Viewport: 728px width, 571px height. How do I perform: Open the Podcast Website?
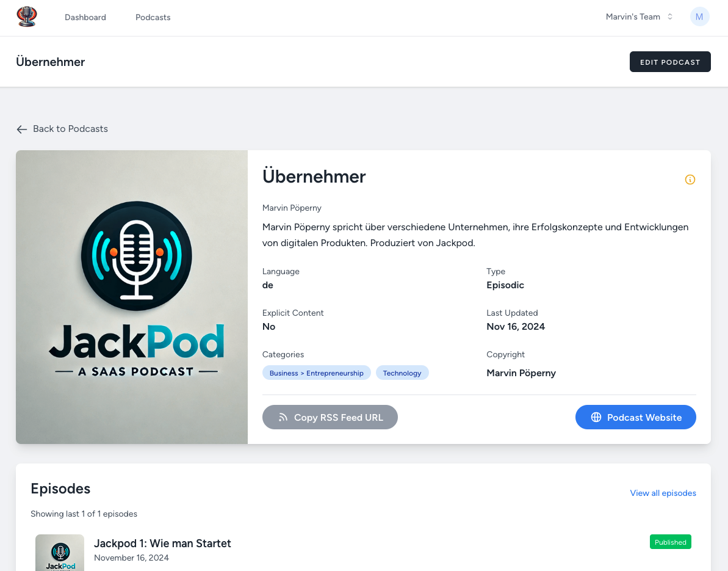click(636, 417)
